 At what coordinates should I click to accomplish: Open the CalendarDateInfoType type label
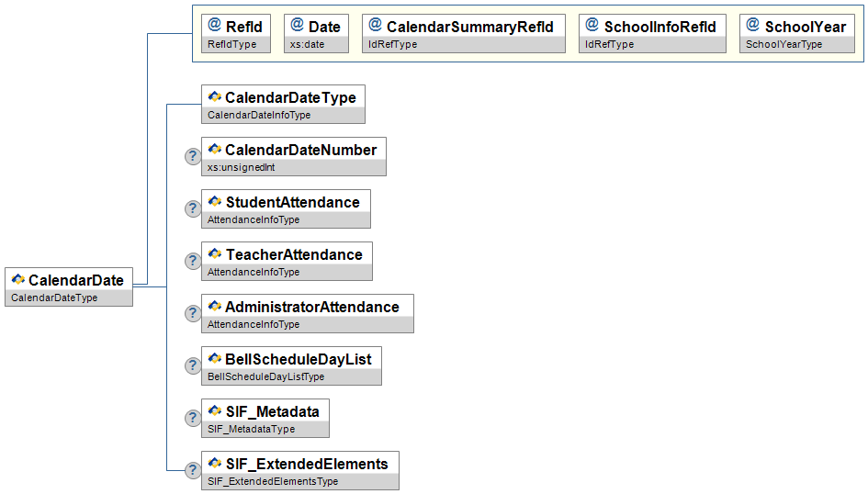coord(259,115)
